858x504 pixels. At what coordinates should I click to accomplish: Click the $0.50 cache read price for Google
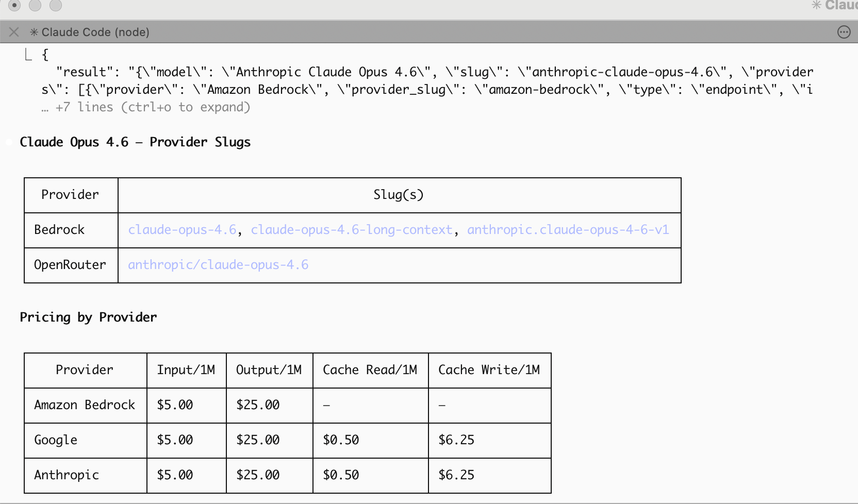(x=341, y=440)
